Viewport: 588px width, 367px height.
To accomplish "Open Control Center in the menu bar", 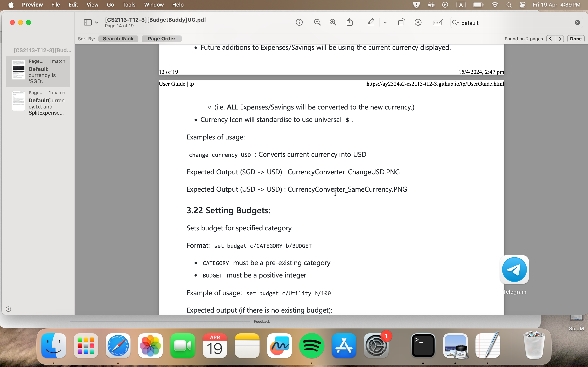I will (x=523, y=5).
